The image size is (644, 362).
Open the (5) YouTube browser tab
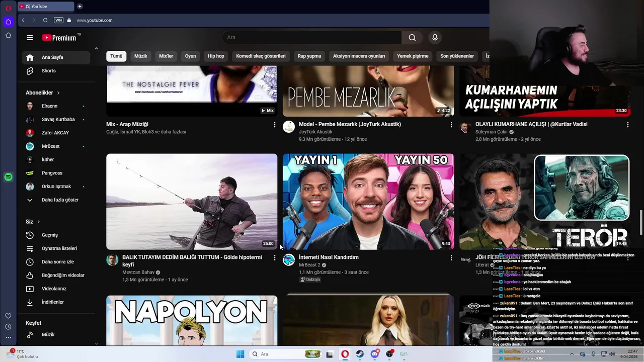click(x=45, y=7)
